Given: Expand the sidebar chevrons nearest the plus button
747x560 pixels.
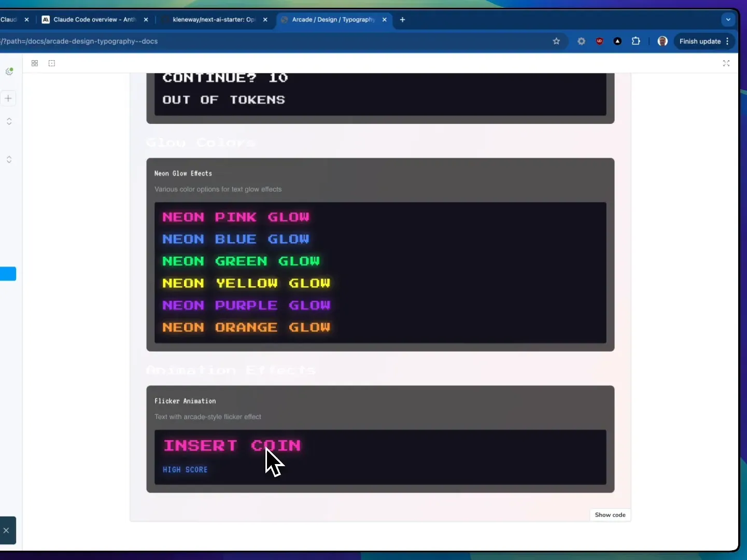Looking at the screenshot, I should 9,121.
